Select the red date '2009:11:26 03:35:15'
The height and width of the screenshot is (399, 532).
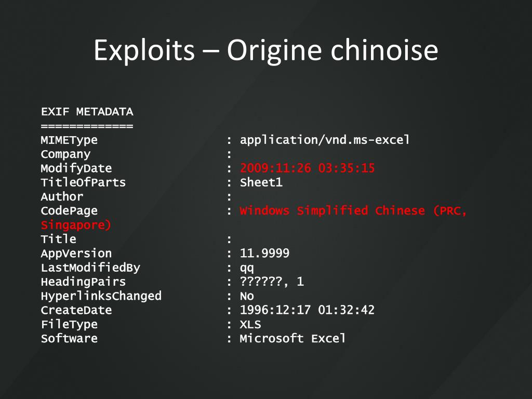(308, 168)
